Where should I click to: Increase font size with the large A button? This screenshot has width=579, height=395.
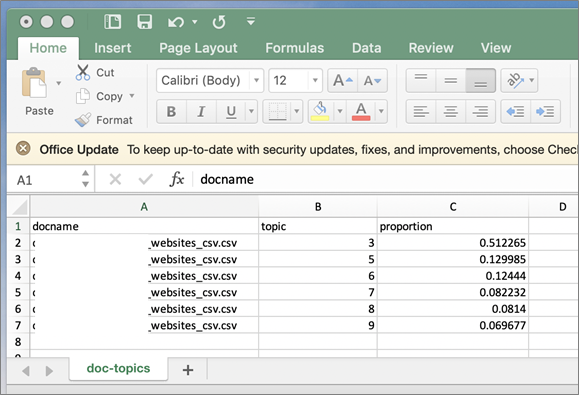click(343, 80)
